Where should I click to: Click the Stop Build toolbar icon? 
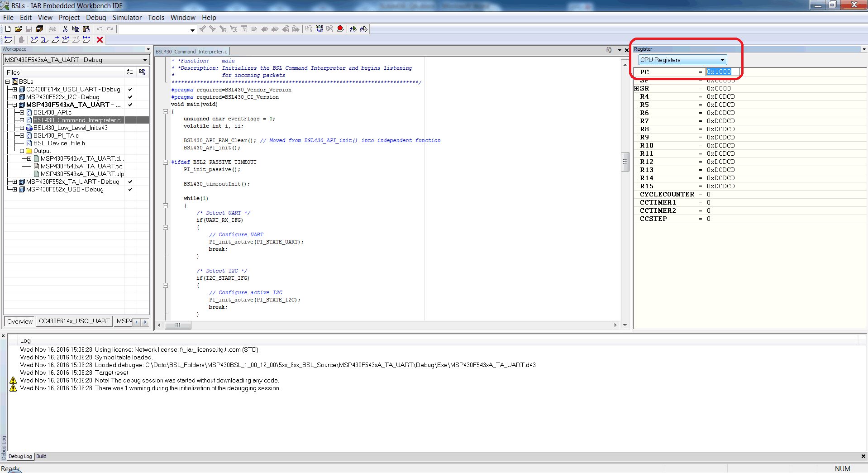pos(330,29)
